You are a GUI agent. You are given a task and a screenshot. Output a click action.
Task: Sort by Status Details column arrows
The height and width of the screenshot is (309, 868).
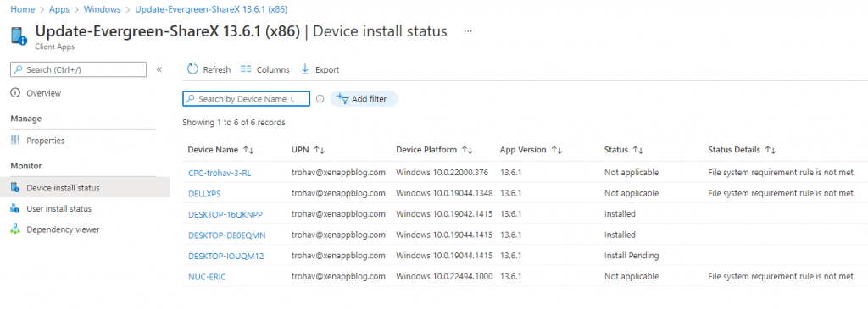coord(771,150)
